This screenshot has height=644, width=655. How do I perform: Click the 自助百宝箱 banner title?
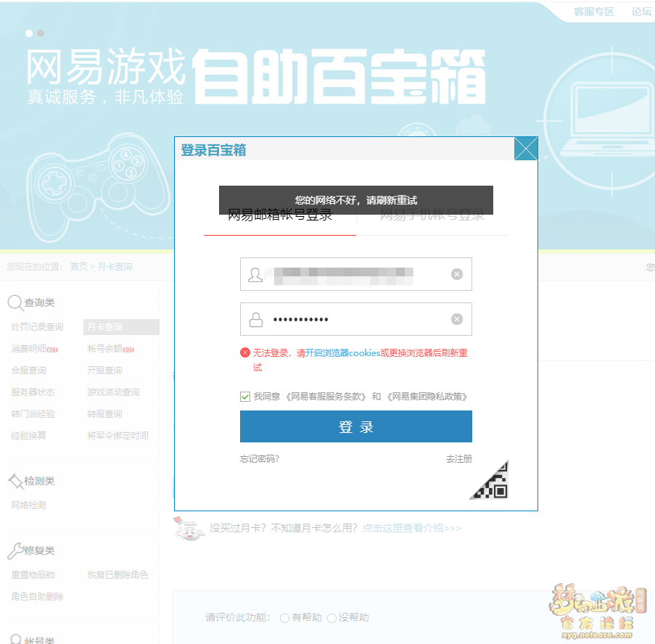339,76
